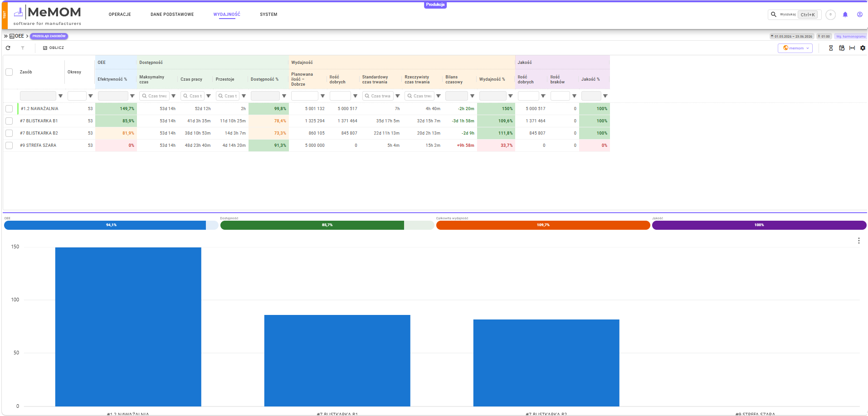
Task: Click the Maksymalny czas duration filter input
Action: (154, 96)
